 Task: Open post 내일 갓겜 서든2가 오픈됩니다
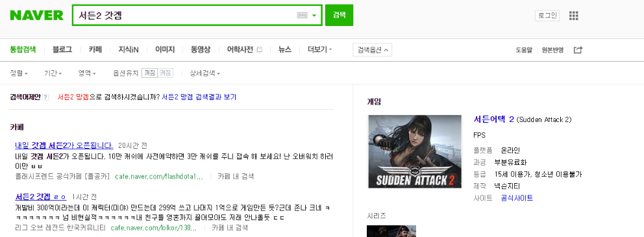pyautogui.click(x=64, y=145)
